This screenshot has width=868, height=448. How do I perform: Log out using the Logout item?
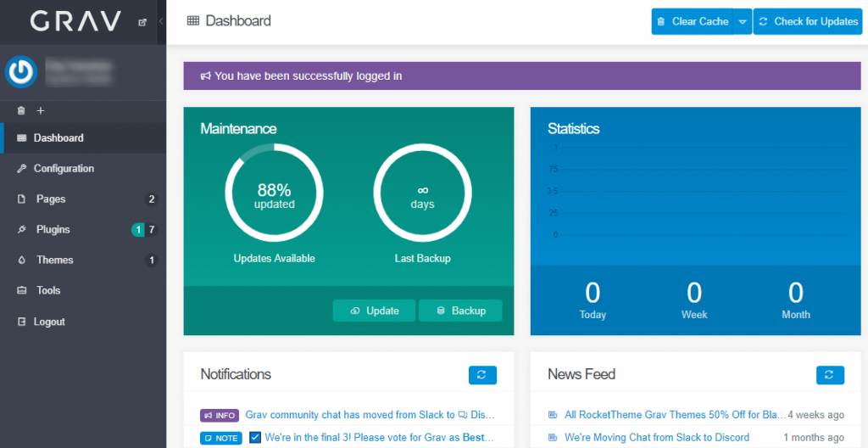coord(49,322)
